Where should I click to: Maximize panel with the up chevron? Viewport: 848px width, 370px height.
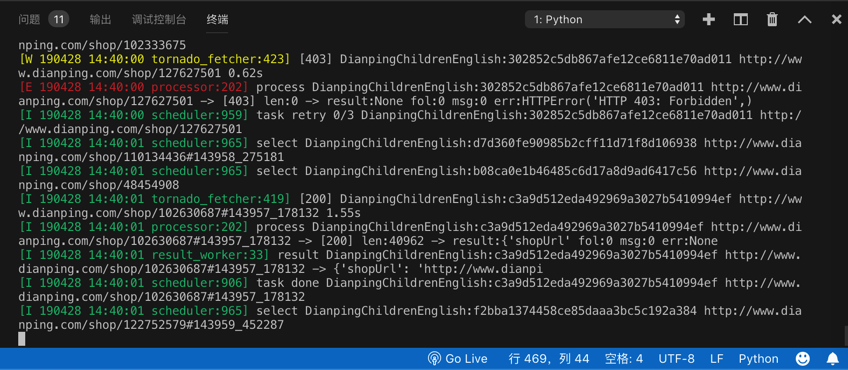[805, 19]
